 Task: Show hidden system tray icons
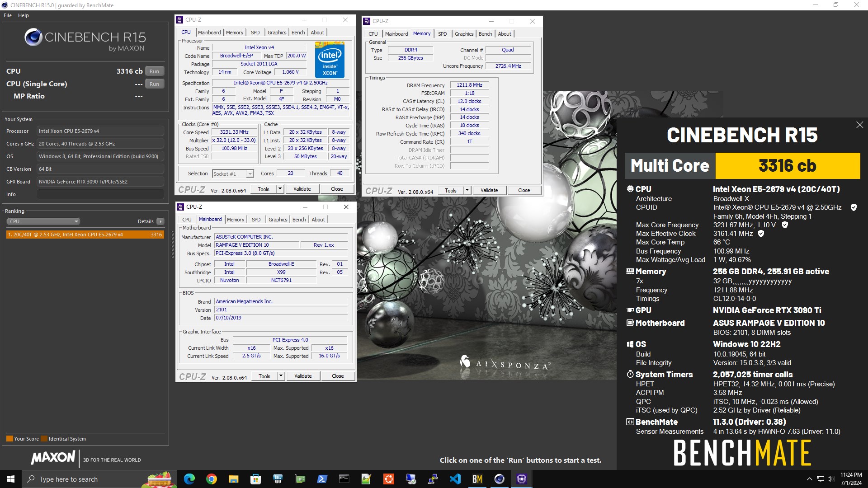(x=809, y=479)
